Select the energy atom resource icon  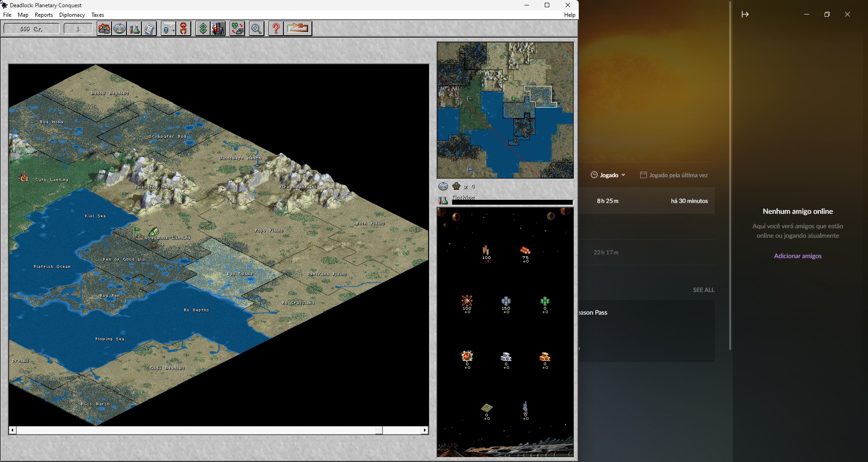click(467, 301)
